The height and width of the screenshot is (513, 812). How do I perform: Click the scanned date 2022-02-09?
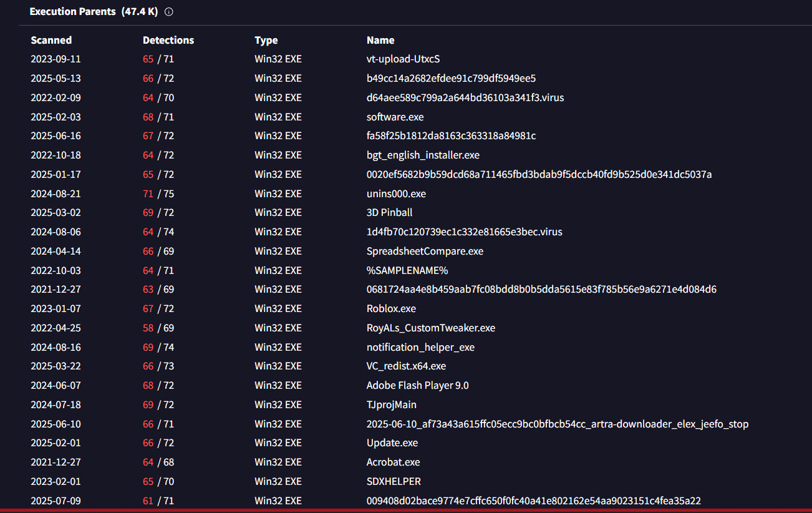[x=56, y=98]
